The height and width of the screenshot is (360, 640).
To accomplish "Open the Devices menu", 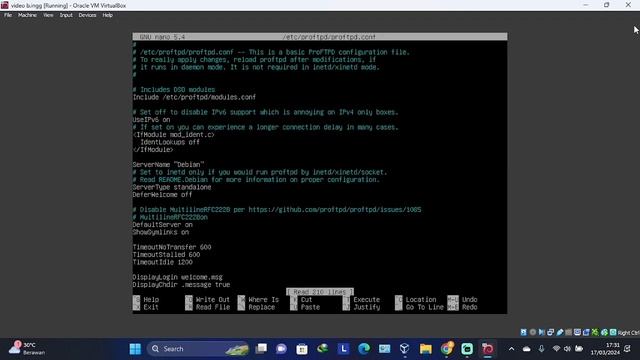I will [x=87, y=15].
